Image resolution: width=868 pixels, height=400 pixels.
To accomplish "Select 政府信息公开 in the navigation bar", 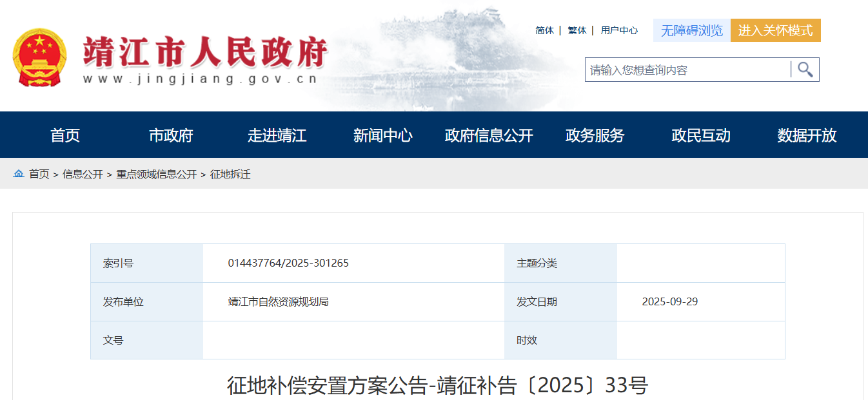I will pyautogui.click(x=489, y=135).
